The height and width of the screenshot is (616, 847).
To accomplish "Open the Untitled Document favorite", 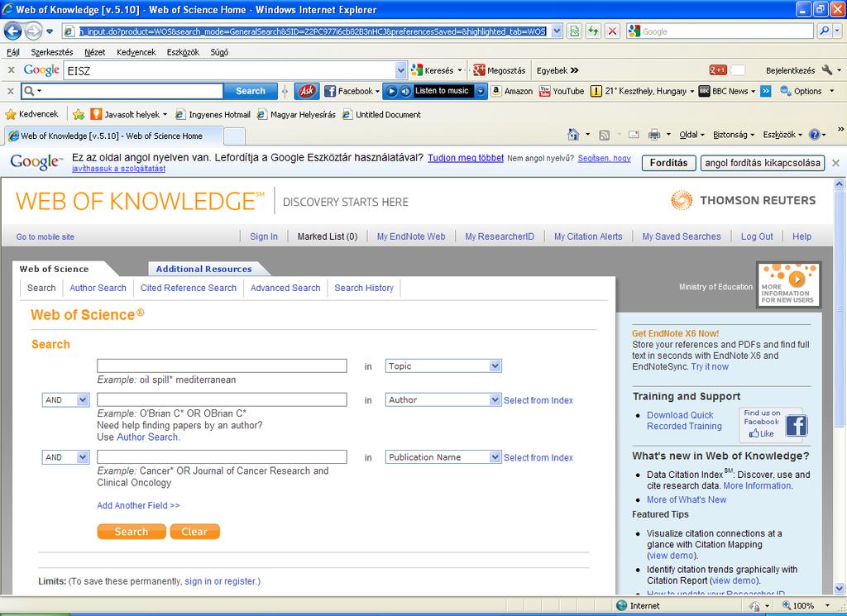I will (x=382, y=114).
